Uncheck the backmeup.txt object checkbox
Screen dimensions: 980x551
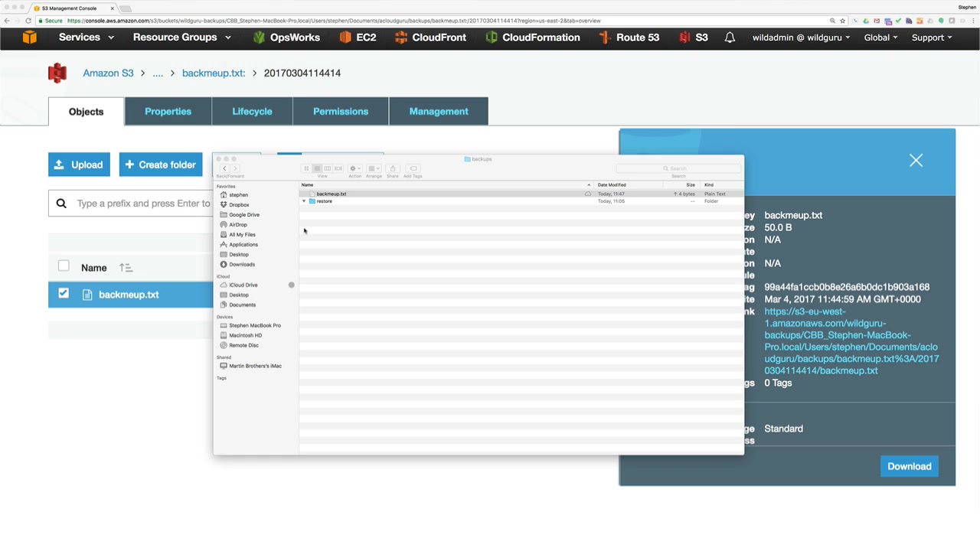click(64, 294)
